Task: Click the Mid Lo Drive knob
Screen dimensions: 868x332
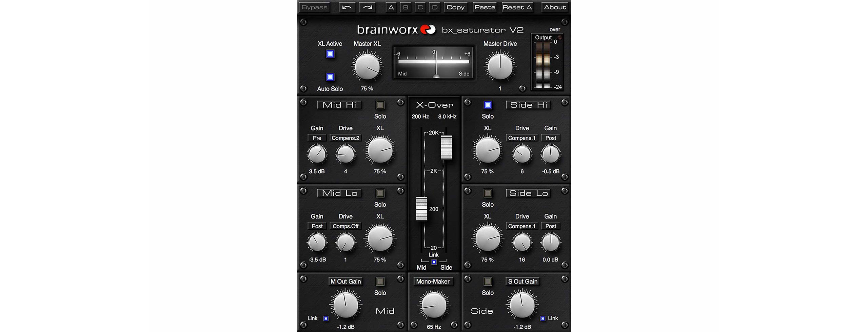Action: (x=346, y=243)
